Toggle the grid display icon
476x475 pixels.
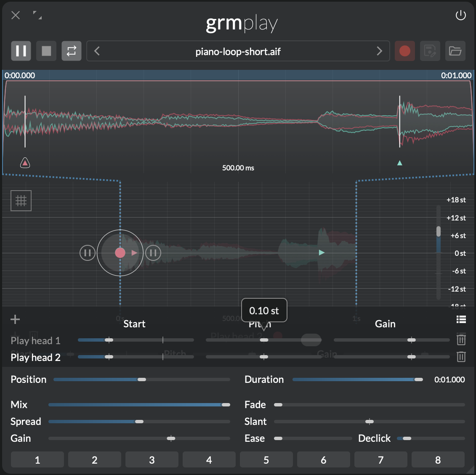tap(21, 201)
